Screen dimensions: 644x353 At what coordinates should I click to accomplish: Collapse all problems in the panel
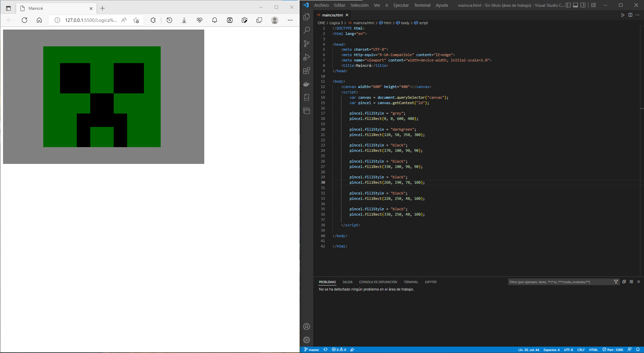(624, 282)
